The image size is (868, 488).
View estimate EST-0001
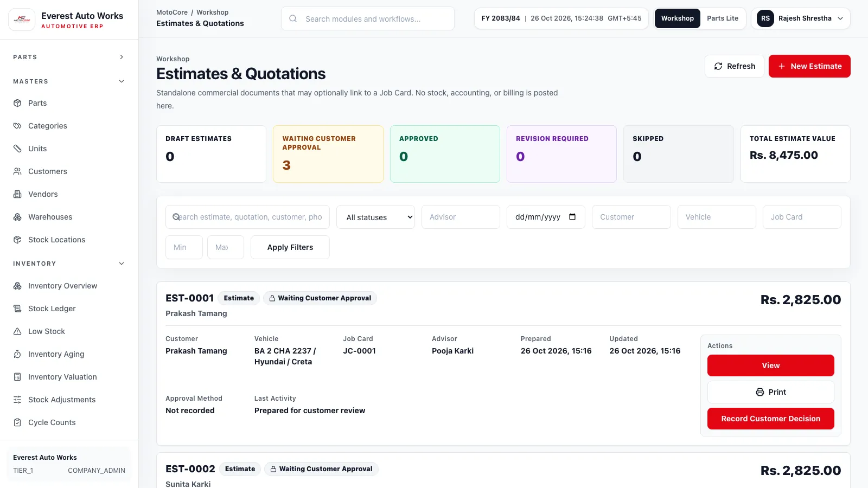770,365
